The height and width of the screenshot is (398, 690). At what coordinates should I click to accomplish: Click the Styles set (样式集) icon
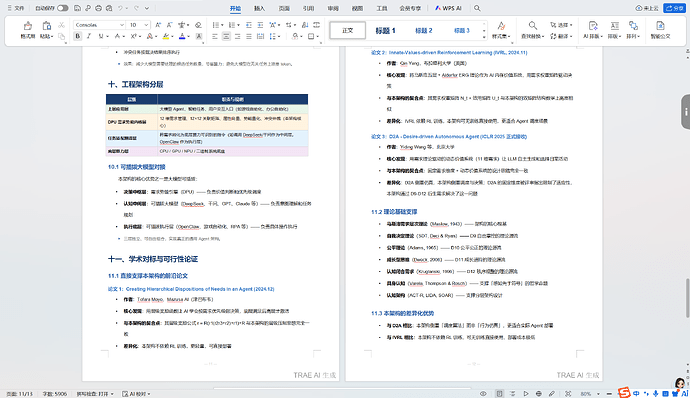click(501, 26)
